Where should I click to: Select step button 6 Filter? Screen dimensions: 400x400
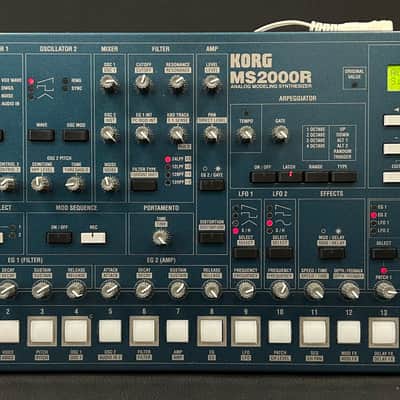click(144, 331)
